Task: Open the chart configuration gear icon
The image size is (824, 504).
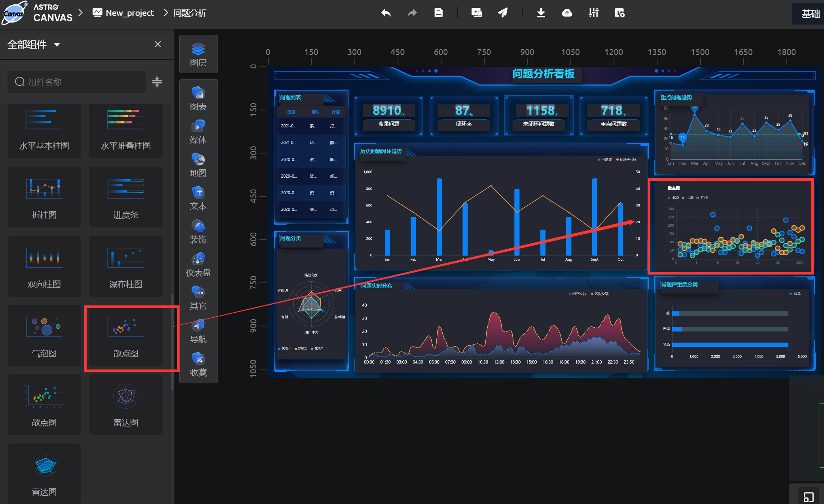Action: [x=619, y=13]
